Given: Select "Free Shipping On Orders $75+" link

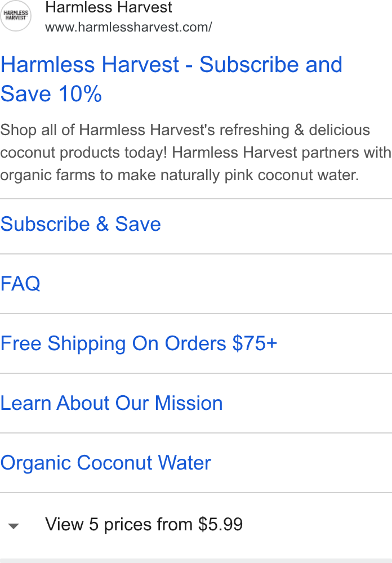Looking at the screenshot, I should pyautogui.click(x=139, y=343).
